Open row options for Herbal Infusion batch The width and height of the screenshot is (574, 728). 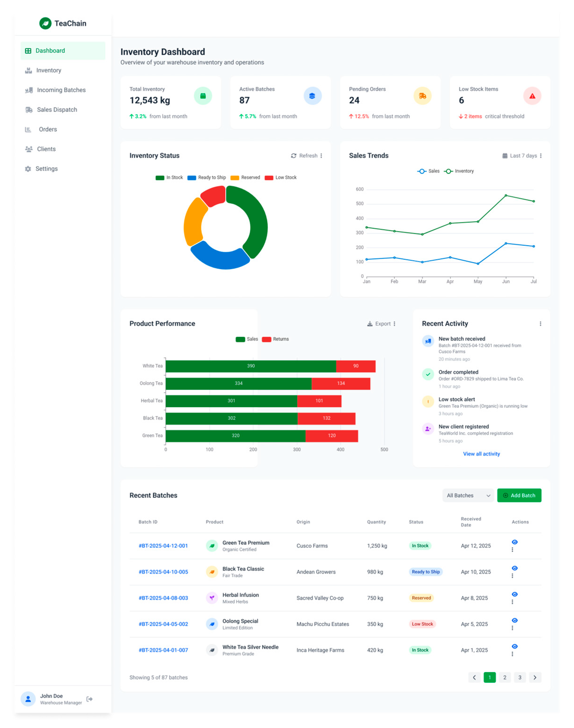512,602
